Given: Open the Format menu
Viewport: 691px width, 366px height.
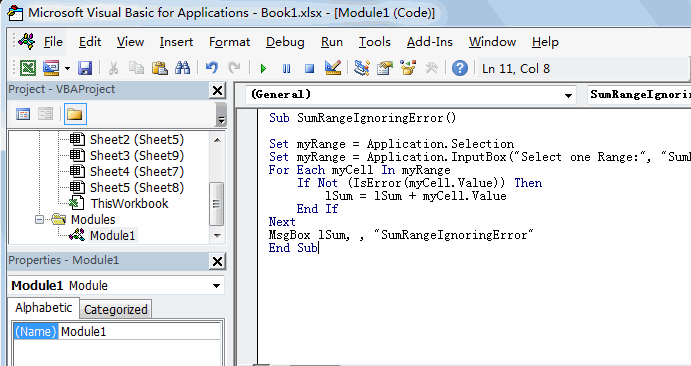Looking at the screenshot, I should coord(230,42).
